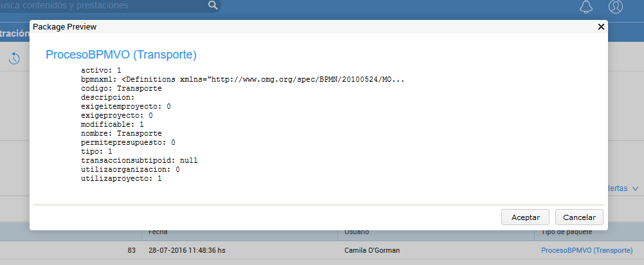The height and width of the screenshot is (265, 644).
Task: Focus the contenidos y prestaciones search field
Action: (x=103, y=6)
